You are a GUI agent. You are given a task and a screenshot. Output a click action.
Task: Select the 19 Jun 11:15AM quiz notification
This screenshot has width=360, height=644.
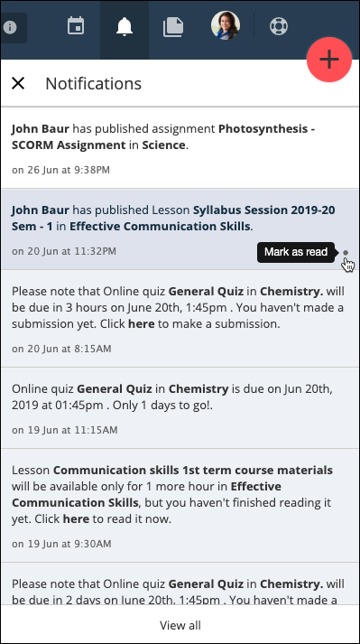pyautogui.click(x=180, y=408)
